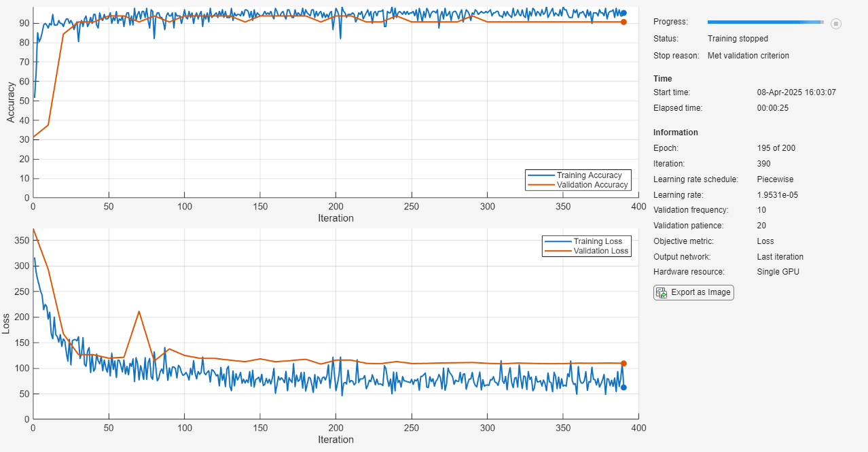The width and height of the screenshot is (868, 452).
Task: Select Validation Accuracy legend entry
Action: (x=592, y=185)
